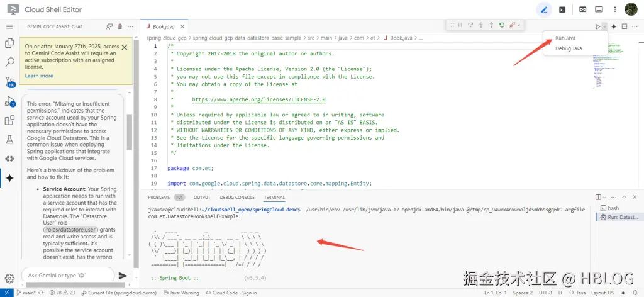Click the chat feedback icon in Gemini header

(x=109, y=26)
